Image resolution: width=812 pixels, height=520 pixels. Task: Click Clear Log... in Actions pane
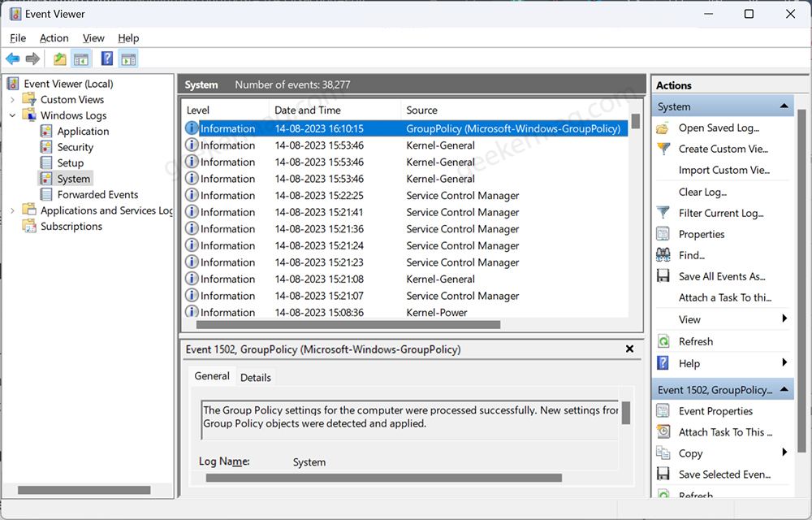(x=702, y=192)
